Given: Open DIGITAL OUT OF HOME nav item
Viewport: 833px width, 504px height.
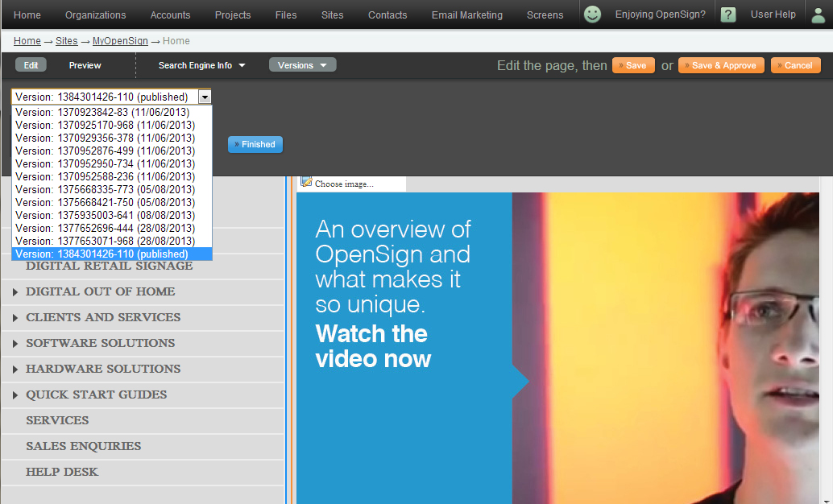Looking at the screenshot, I should coord(101,291).
